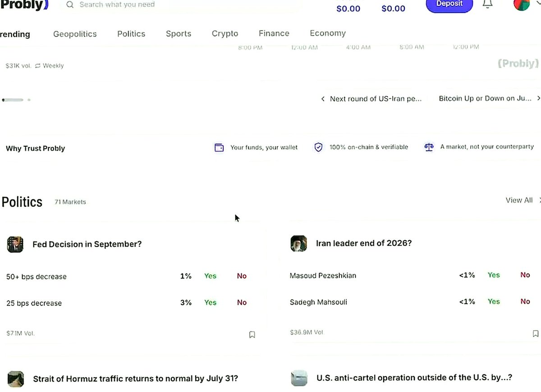Open the Finance category tab
This screenshot has width=541, height=392.
coord(274,33)
